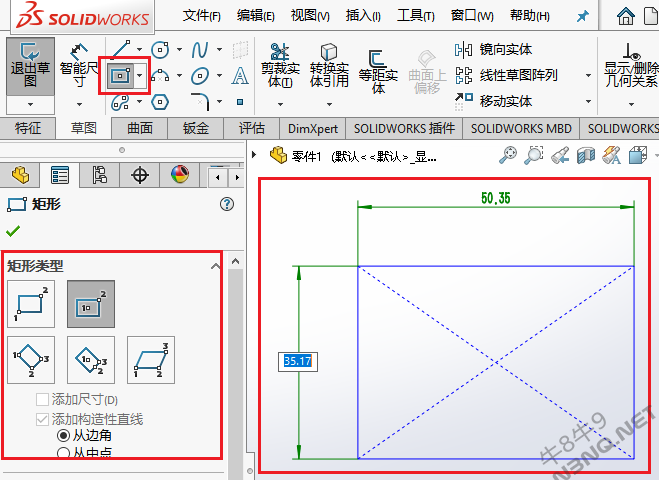Click Mirror Entities (镜向实体)
The image size is (659, 480).
[493, 50]
